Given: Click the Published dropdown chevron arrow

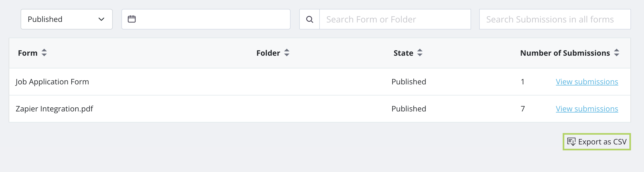Looking at the screenshot, I should pyautogui.click(x=101, y=19).
